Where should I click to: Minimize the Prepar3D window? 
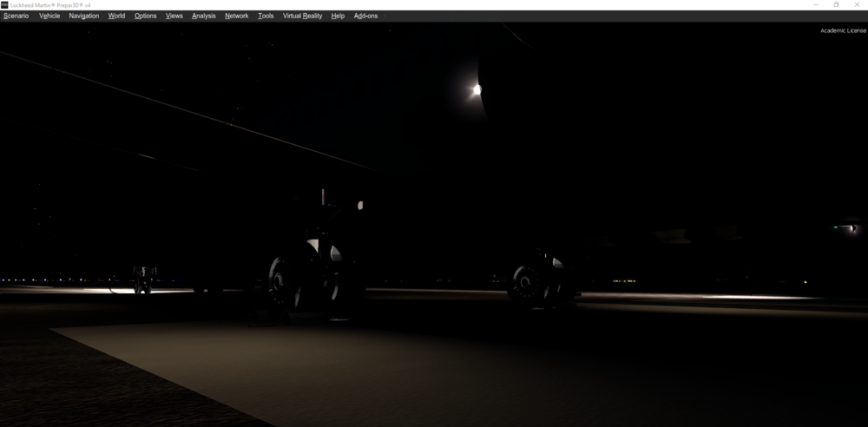click(x=816, y=4)
